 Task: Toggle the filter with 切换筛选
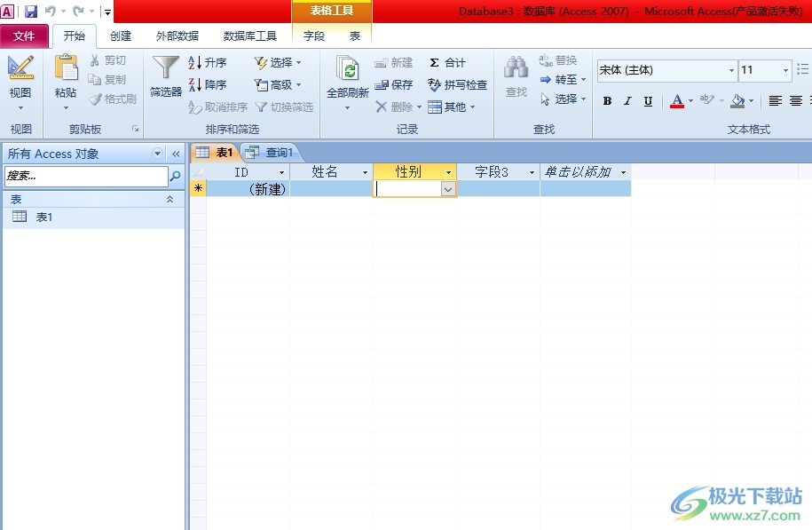[284, 107]
